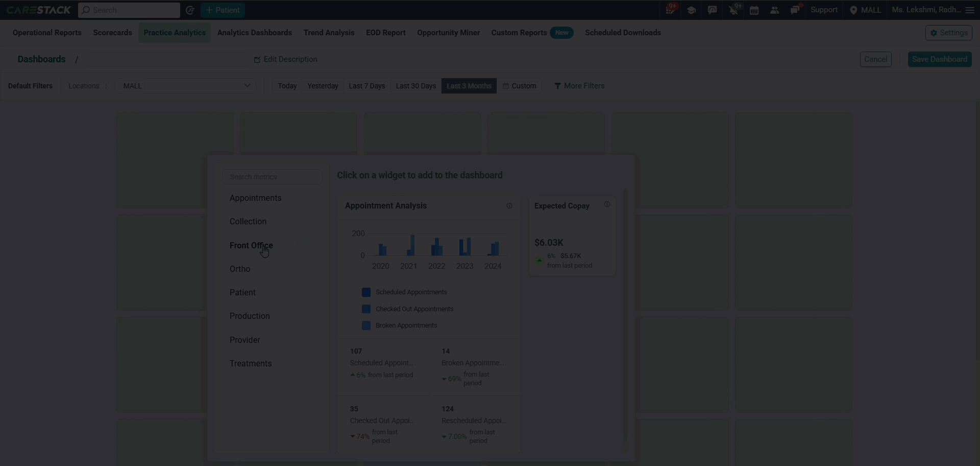Select the Provider metric category
This screenshot has width=980, height=466.
244,340
